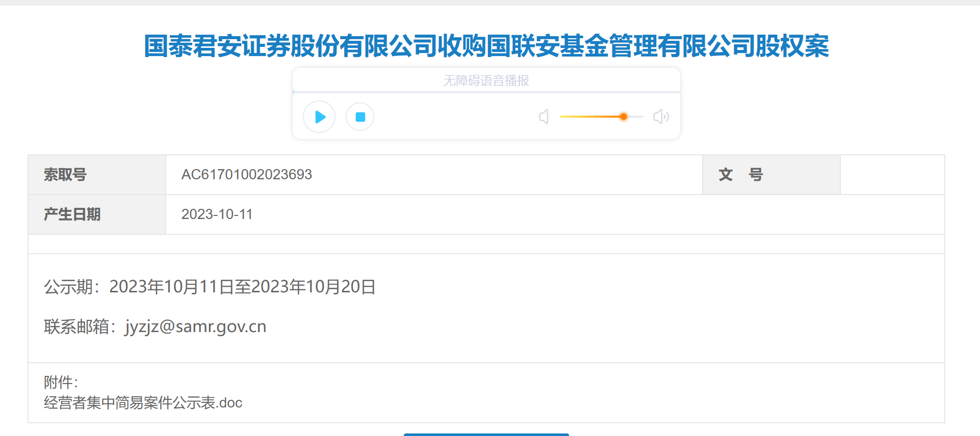Click the loud speaker volume icon

[x=661, y=117]
